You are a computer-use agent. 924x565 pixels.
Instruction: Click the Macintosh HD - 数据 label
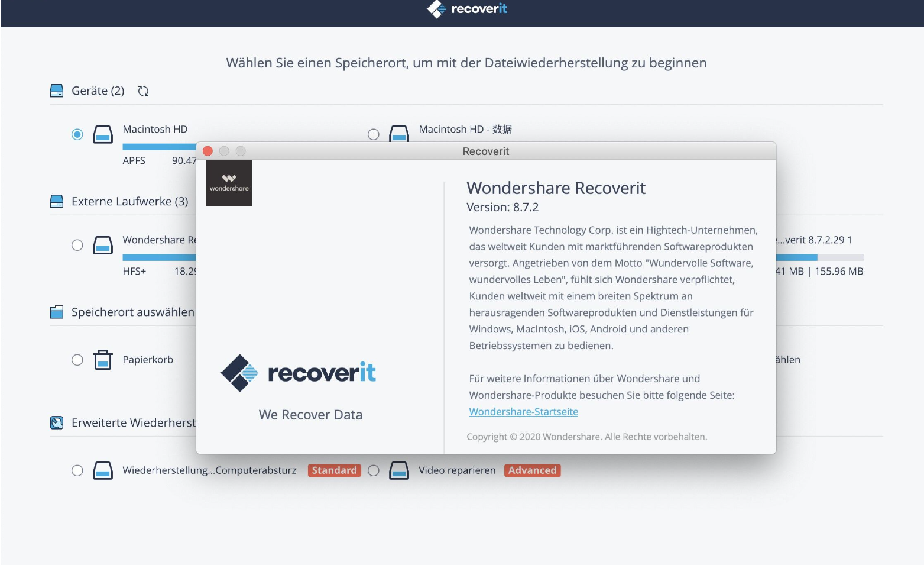point(465,129)
